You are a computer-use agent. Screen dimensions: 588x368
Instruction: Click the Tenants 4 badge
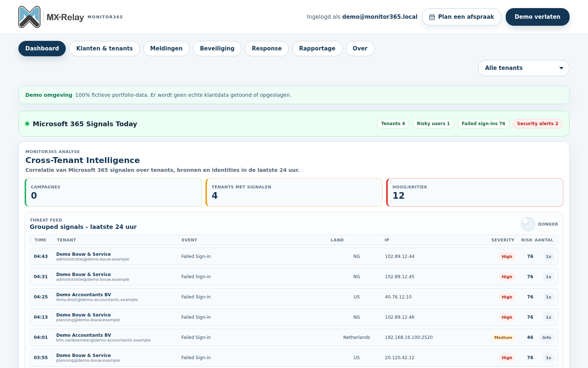[393, 124]
